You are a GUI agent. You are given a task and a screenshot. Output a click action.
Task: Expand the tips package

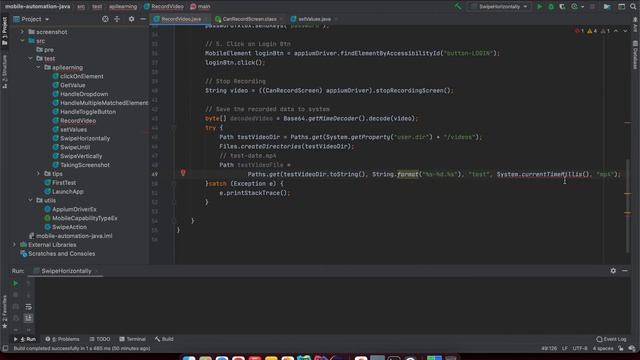[38, 174]
